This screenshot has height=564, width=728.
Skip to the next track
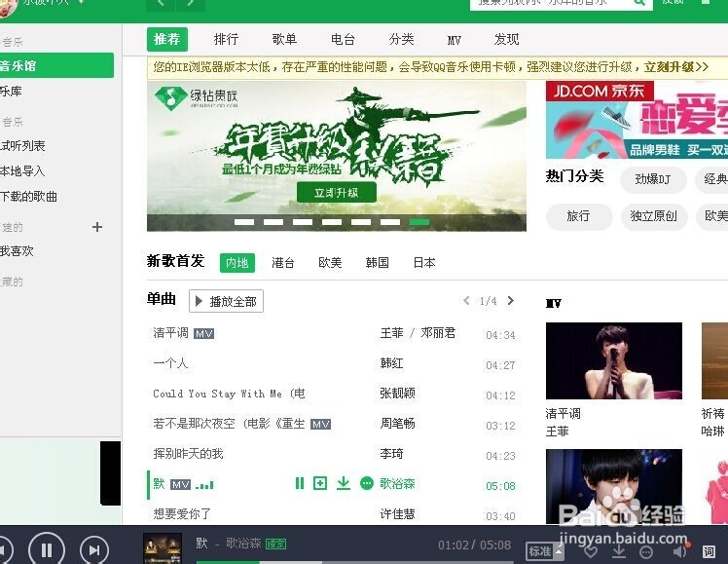coord(94,550)
